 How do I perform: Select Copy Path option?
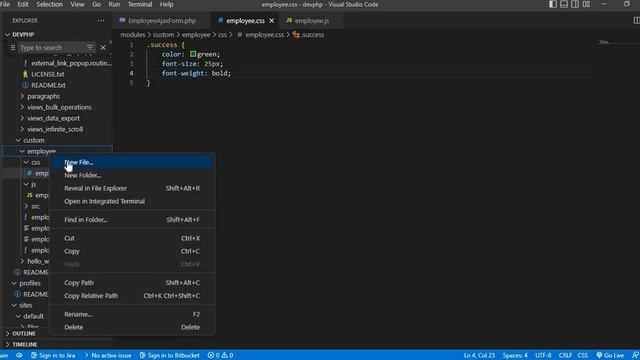point(132,283)
